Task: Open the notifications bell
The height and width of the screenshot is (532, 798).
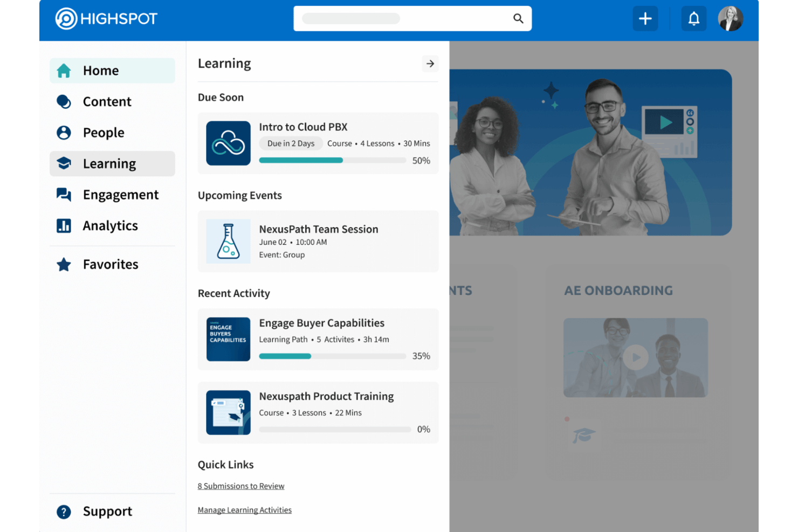Action: coord(694,18)
